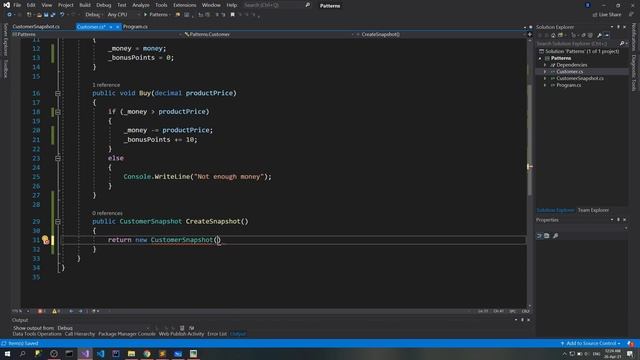Screen dimensions: 640x360
Task: Click the Categorized icon in Properties panel
Action: 539,236
